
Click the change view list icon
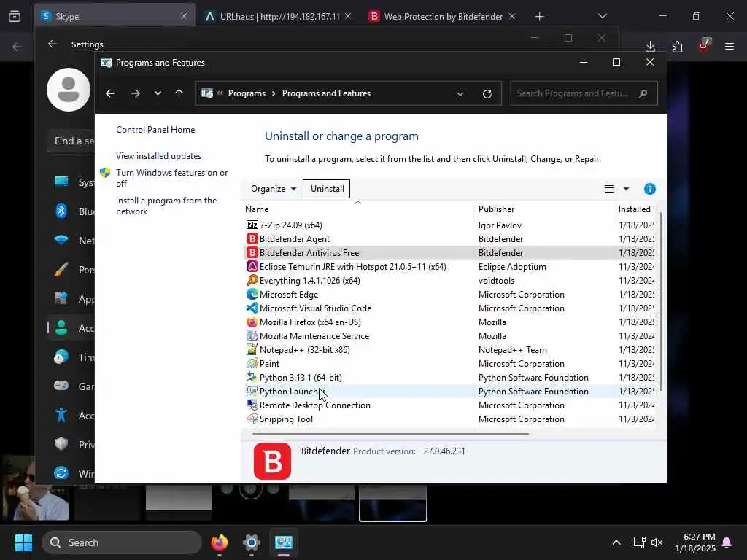pyautogui.click(x=609, y=189)
